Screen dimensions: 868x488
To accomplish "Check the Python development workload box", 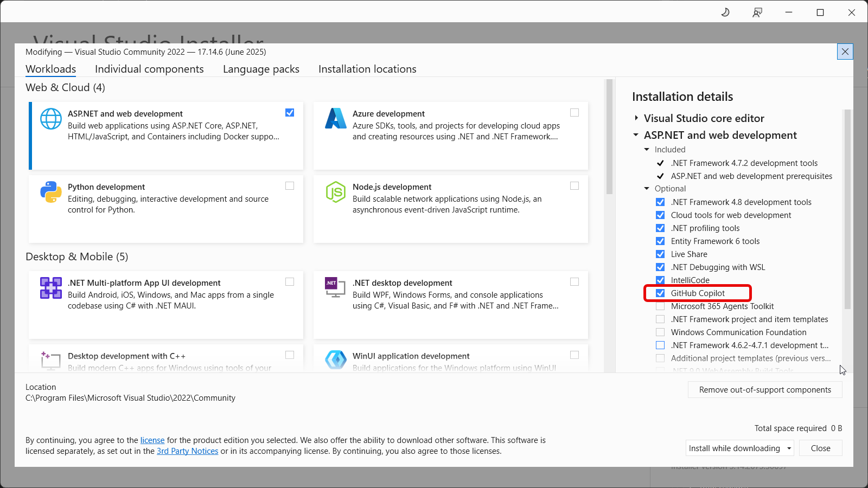I will tap(290, 186).
